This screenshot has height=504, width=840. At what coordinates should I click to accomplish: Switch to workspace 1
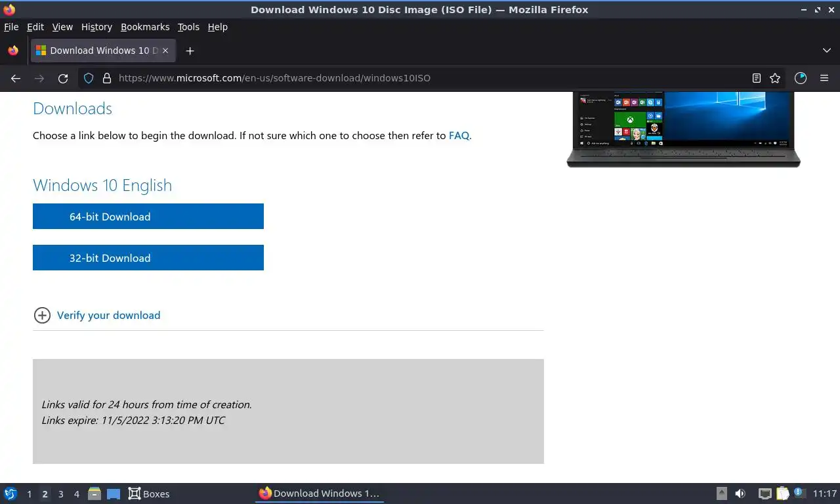click(29, 494)
